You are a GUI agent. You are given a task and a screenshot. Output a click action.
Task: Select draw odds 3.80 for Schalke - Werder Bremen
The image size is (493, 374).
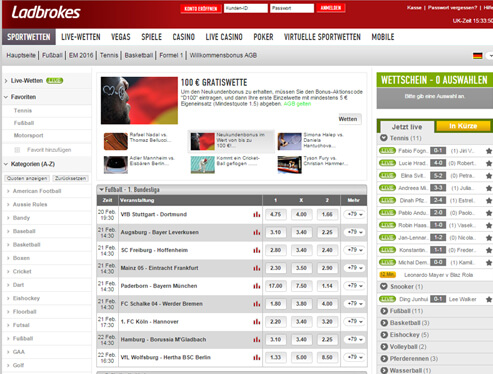pos(301,304)
